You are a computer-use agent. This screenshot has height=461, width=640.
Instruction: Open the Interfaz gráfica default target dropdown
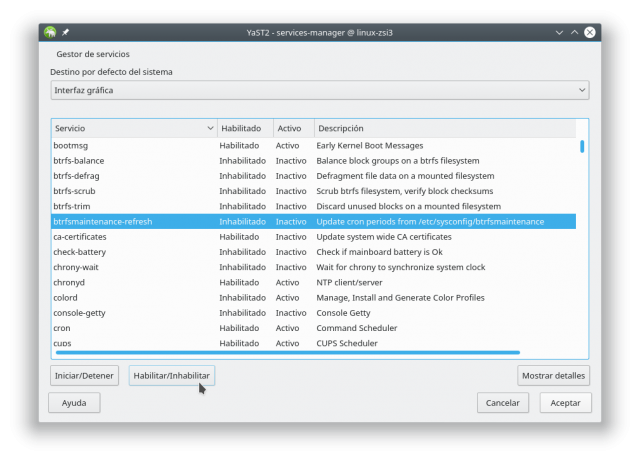[320, 90]
